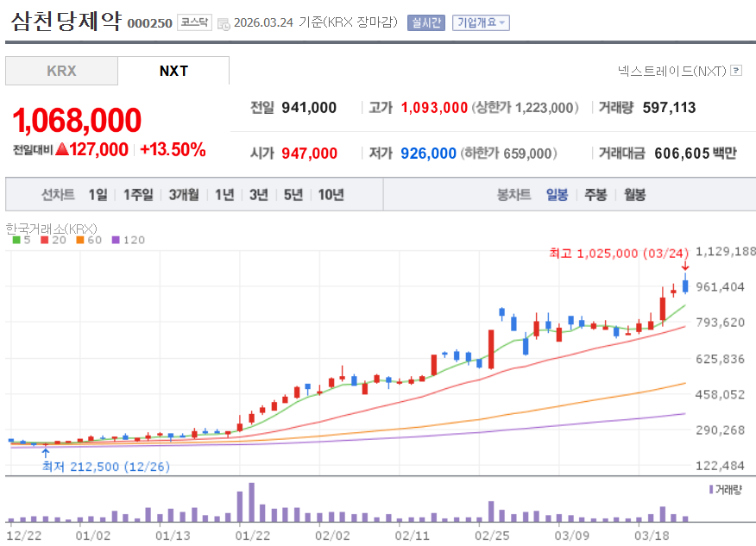Click the 코스닥 market badge
756x546 pixels.
194,22
